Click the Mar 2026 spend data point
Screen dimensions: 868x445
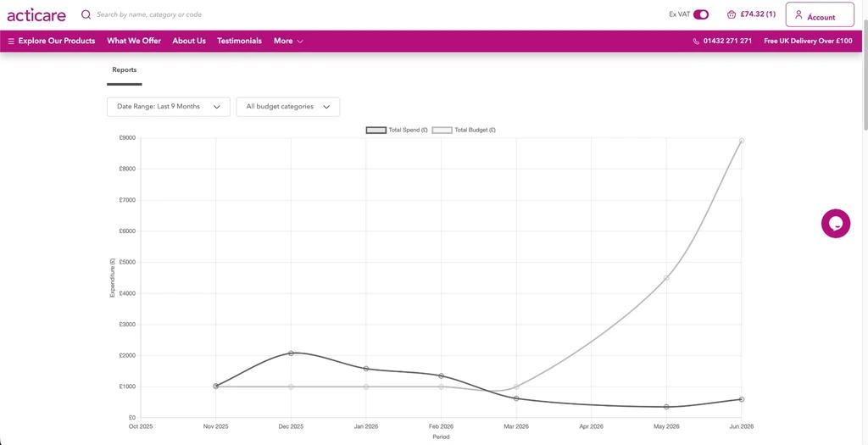516,398
